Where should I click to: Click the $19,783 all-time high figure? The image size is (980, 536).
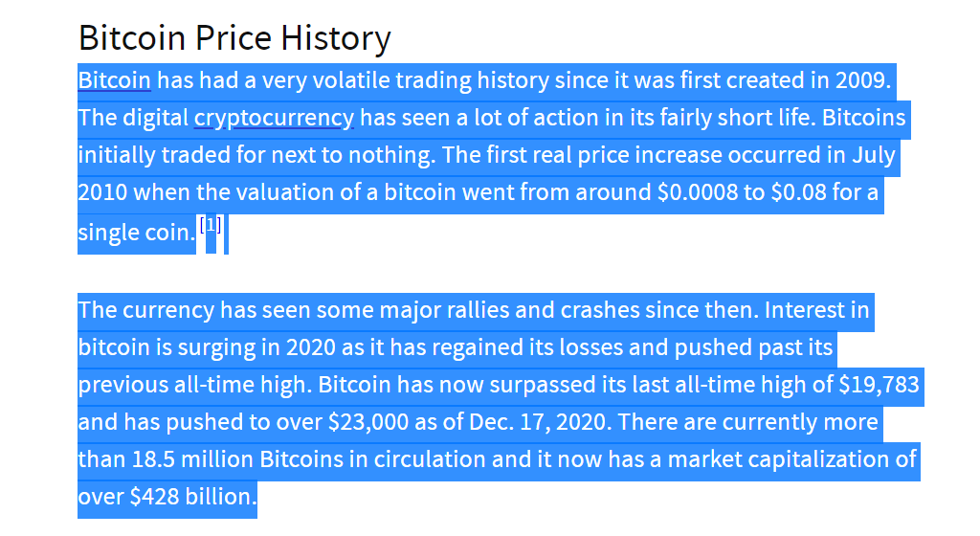click(879, 385)
